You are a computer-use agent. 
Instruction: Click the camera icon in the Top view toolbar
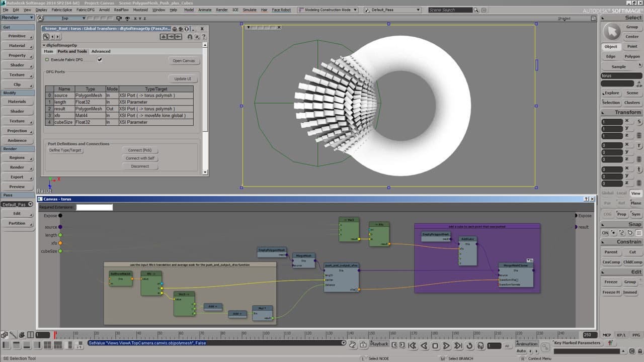click(x=119, y=18)
